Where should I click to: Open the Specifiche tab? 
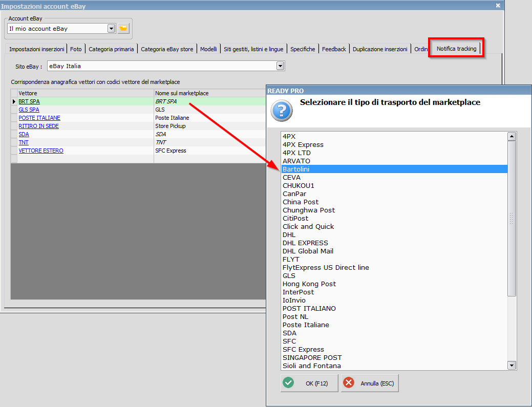coord(303,49)
